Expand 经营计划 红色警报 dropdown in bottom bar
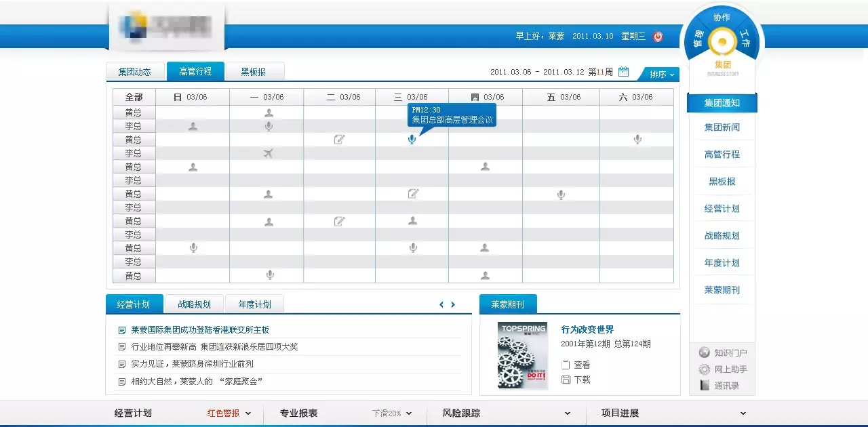The image size is (868, 427). pyautogui.click(x=248, y=413)
